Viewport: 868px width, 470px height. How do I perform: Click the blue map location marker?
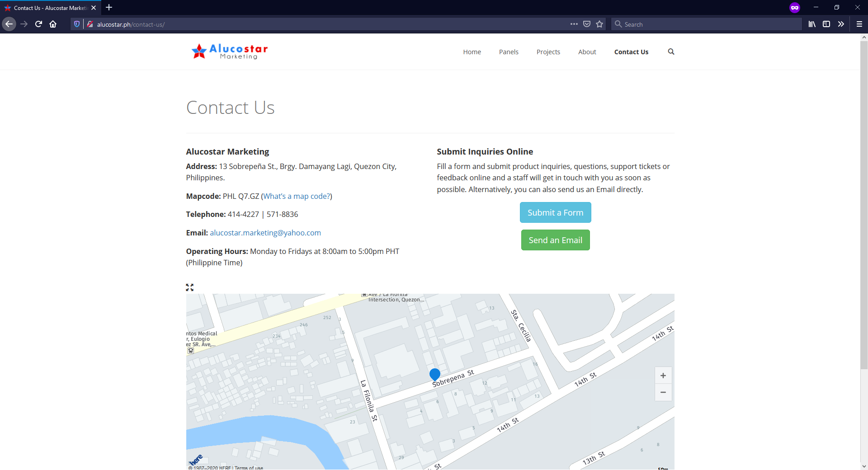435,374
